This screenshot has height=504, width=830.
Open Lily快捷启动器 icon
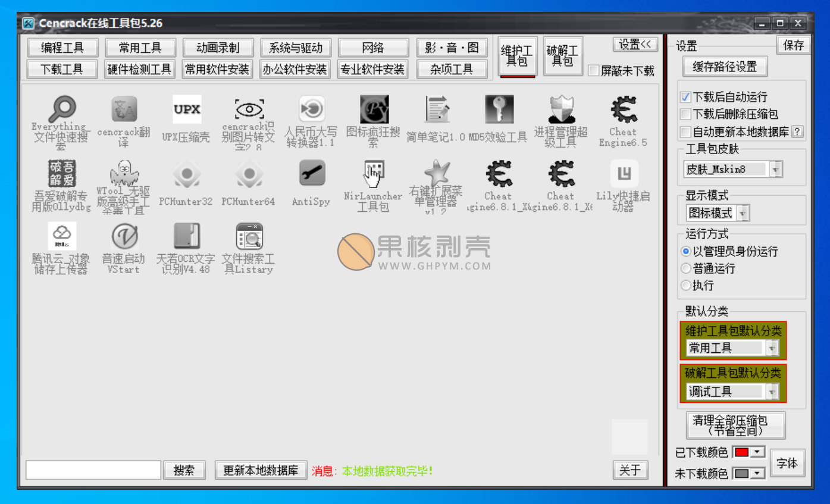click(624, 174)
